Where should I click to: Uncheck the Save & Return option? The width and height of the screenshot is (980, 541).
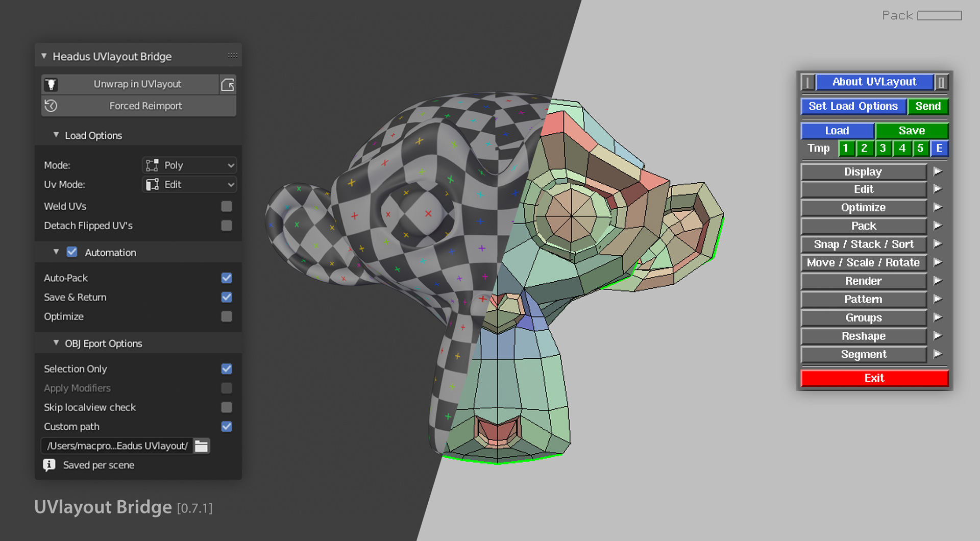pos(227,297)
